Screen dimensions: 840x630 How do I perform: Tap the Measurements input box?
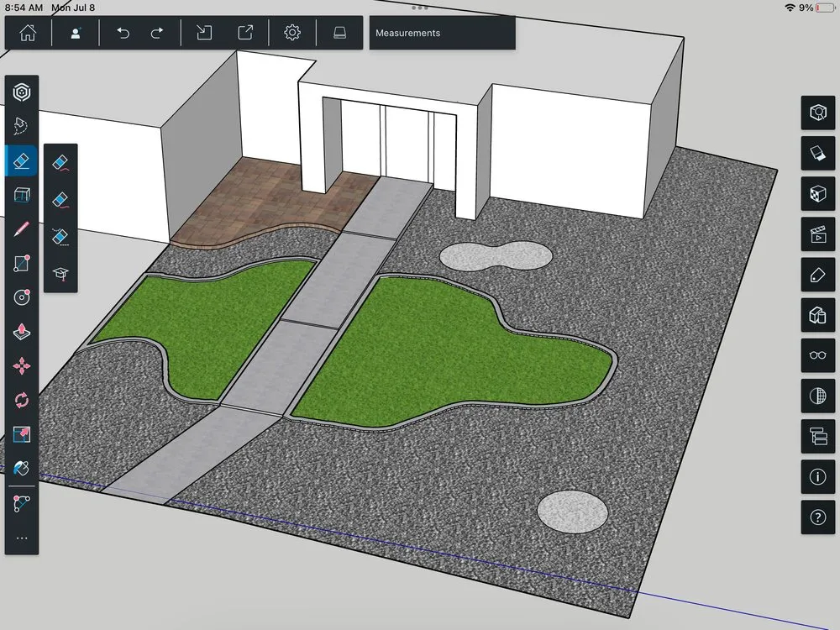[x=442, y=34]
